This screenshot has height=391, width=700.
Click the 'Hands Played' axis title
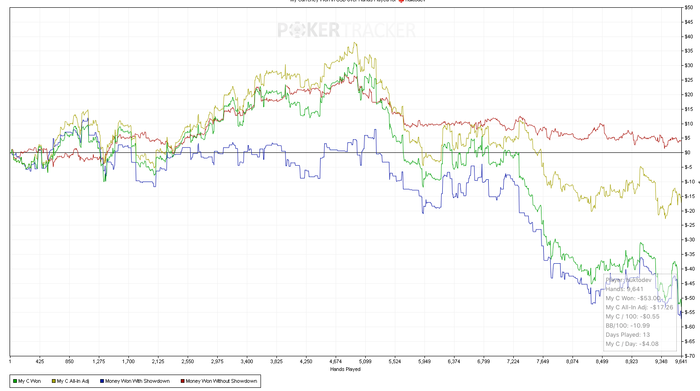345,369
